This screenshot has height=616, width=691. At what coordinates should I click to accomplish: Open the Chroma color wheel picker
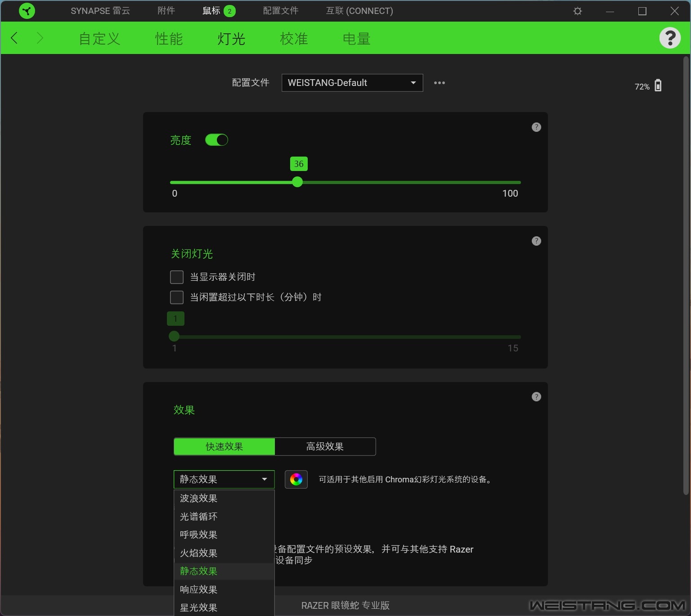296,479
